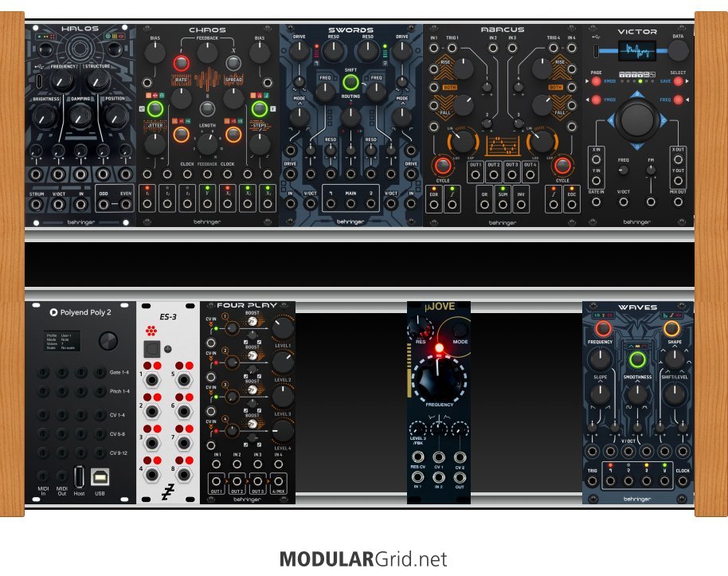Click the Polyend Poly 2 square USB port
Viewport: 728px width, 576px height.
(100, 477)
